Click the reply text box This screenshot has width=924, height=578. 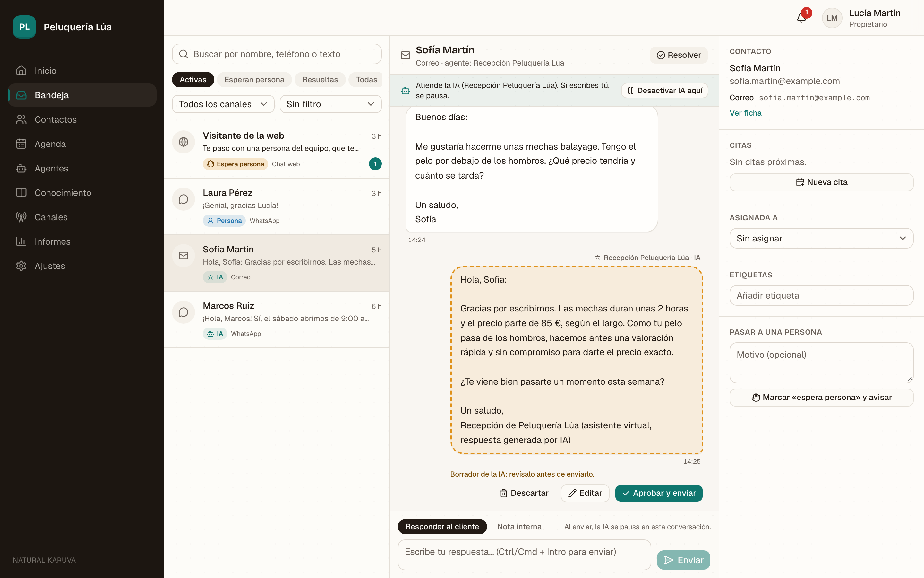pos(524,555)
